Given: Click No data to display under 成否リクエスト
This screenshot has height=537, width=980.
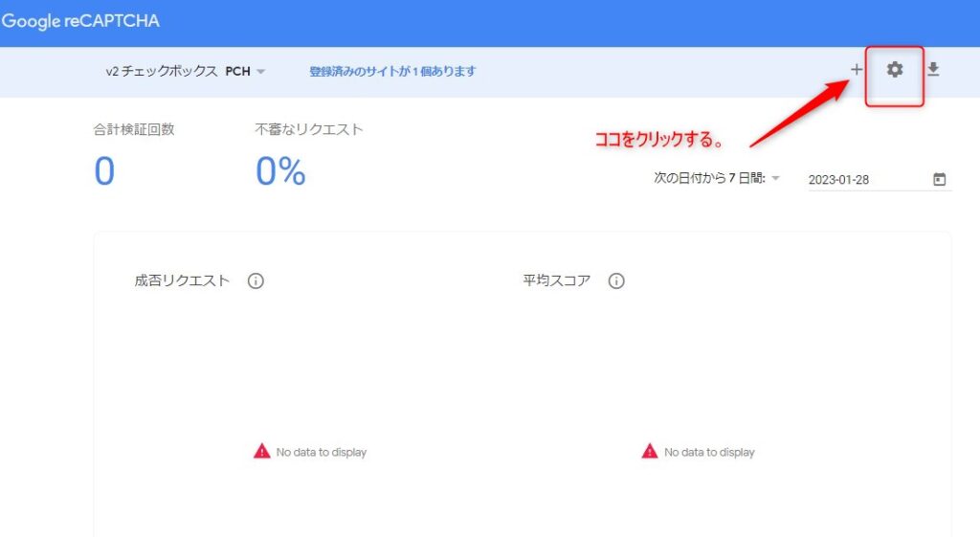Looking at the screenshot, I should coord(321,452).
